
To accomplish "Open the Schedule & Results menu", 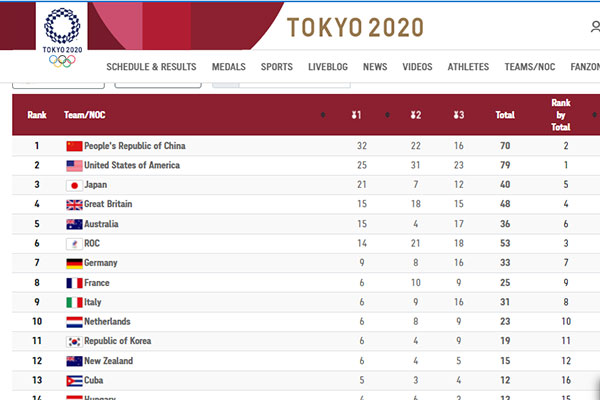I will coord(151,67).
